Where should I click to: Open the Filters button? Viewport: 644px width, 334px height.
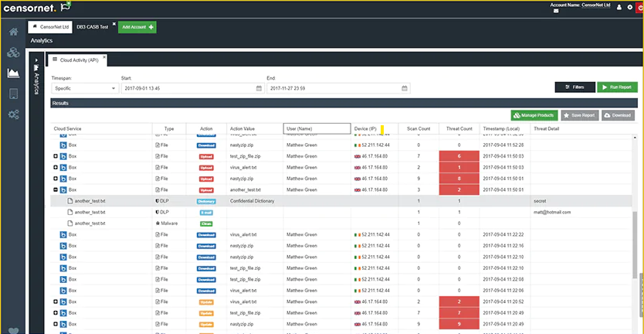(575, 87)
